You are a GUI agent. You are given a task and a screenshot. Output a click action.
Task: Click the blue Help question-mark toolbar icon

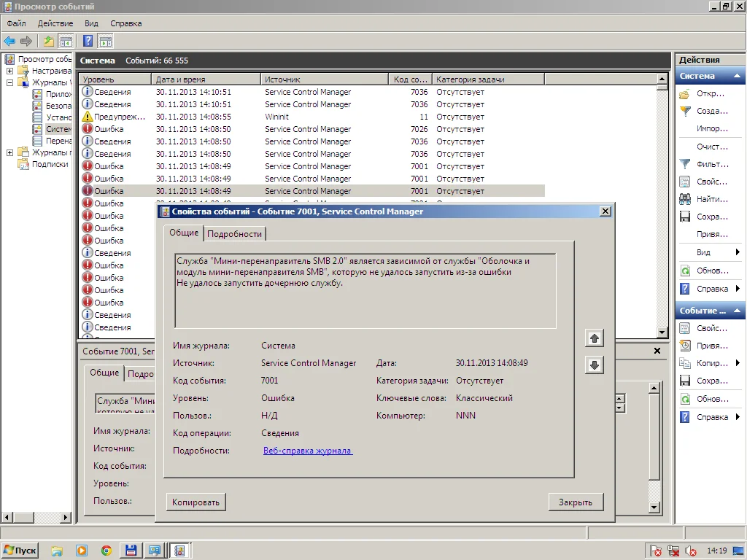pyautogui.click(x=88, y=41)
